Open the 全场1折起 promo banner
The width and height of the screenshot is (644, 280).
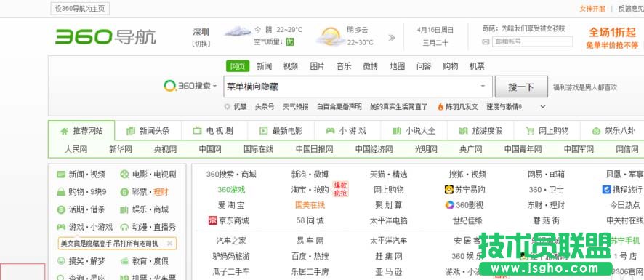point(612,38)
